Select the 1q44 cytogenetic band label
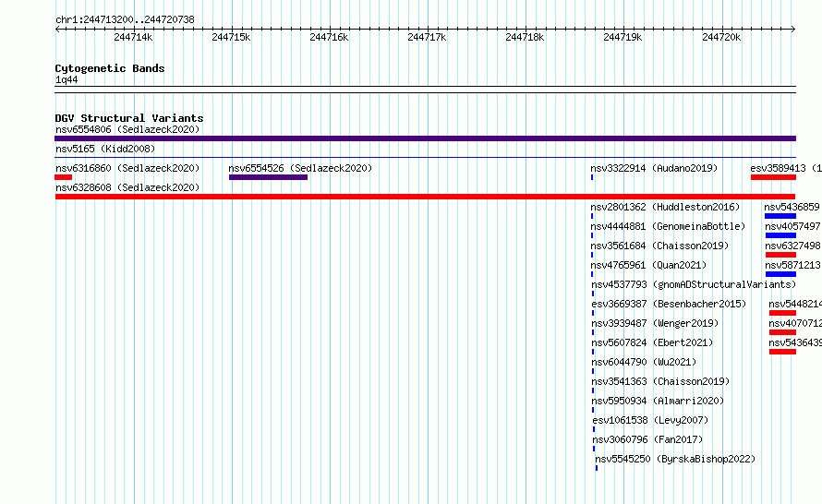Screen dimensions: 822x504 tap(66, 79)
